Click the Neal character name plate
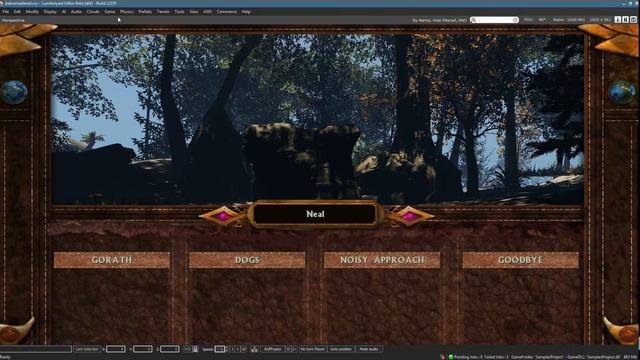 [x=315, y=214]
